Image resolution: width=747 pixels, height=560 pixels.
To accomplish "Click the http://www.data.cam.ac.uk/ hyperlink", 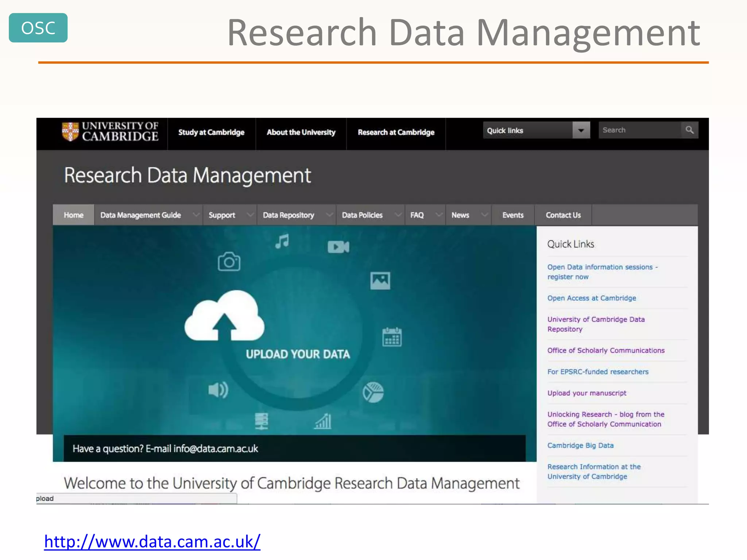I will [x=152, y=542].
